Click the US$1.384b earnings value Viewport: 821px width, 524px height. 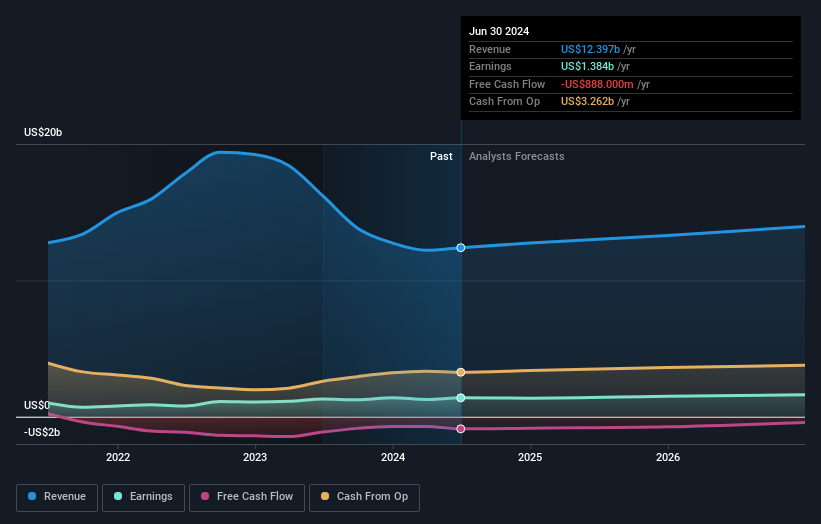click(587, 66)
